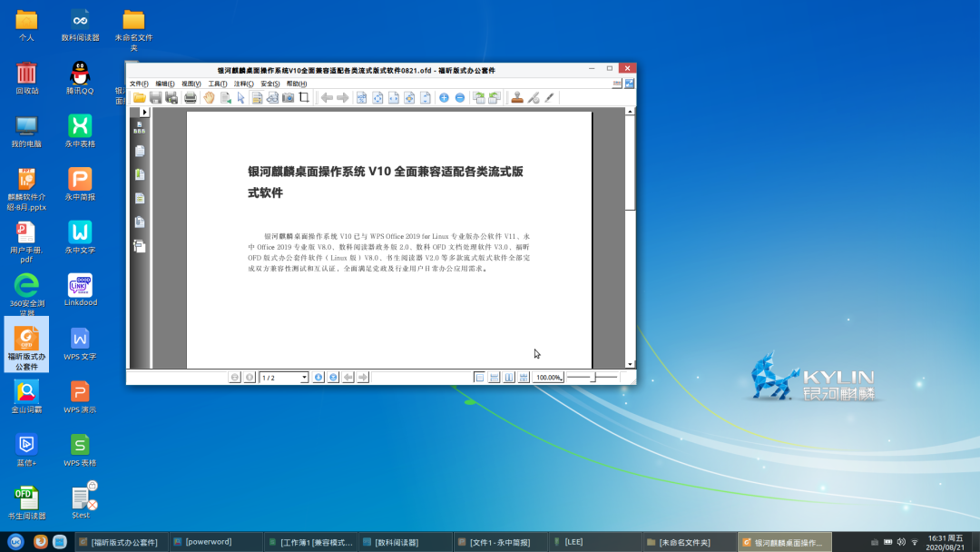Expand the left navigation panel arrow
Image resolution: width=980 pixels, height=552 pixels.
coord(144,113)
